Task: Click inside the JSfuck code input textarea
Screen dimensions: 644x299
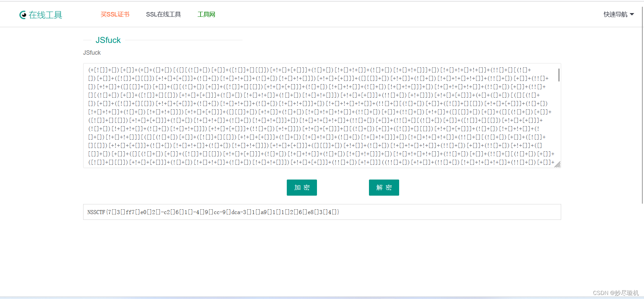Action: (x=322, y=115)
